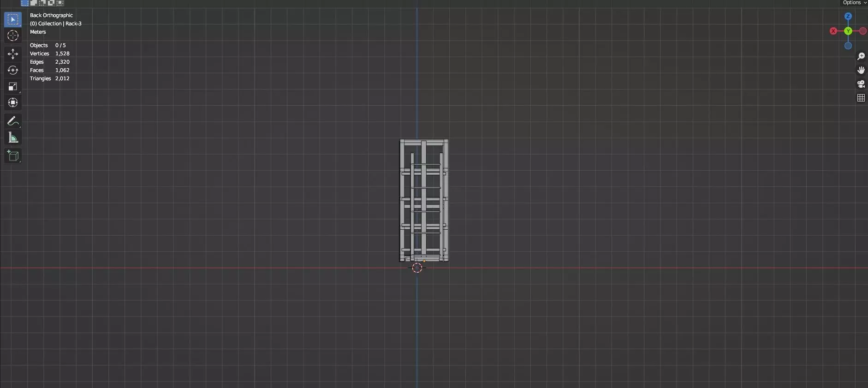The height and width of the screenshot is (388, 868).
Task: Click the green Y axis gizmo
Action: [x=848, y=31]
